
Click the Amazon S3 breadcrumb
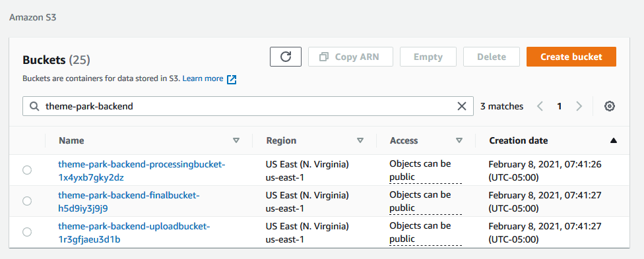coord(32,18)
